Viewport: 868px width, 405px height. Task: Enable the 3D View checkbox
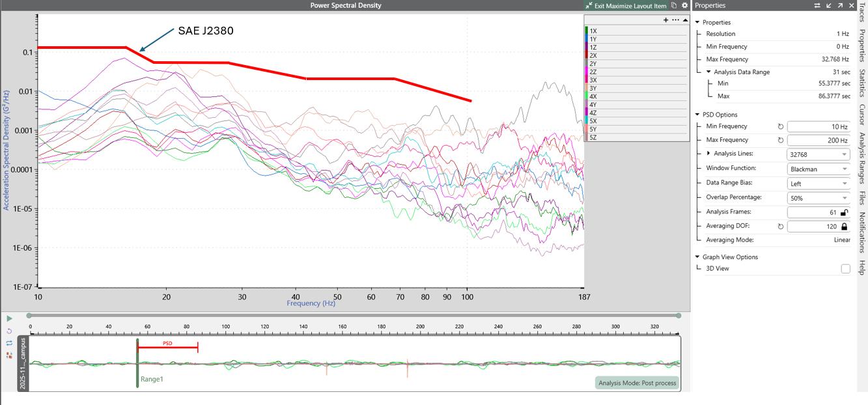(x=845, y=269)
